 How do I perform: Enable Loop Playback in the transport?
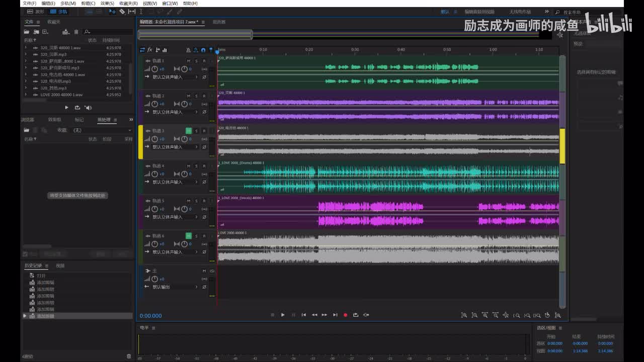[x=356, y=315]
